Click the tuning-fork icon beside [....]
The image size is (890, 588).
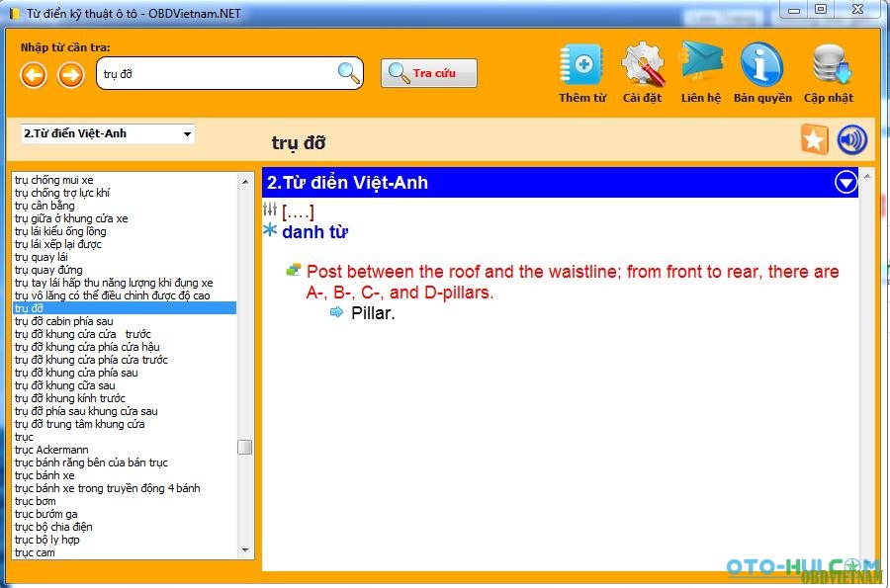tap(270, 210)
